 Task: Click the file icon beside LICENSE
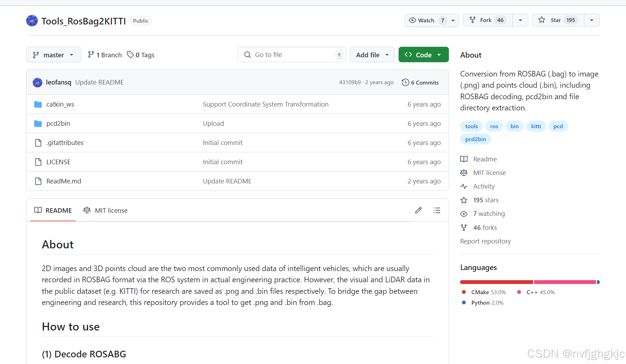pyautogui.click(x=38, y=162)
